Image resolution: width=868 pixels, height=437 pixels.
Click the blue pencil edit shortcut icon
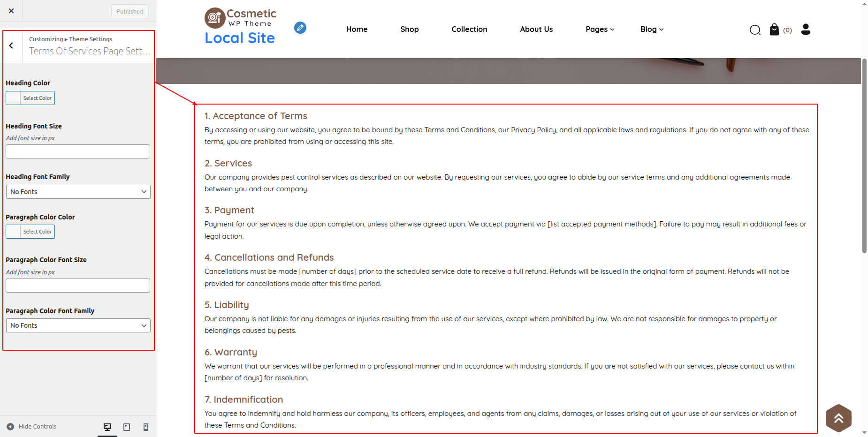[300, 28]
